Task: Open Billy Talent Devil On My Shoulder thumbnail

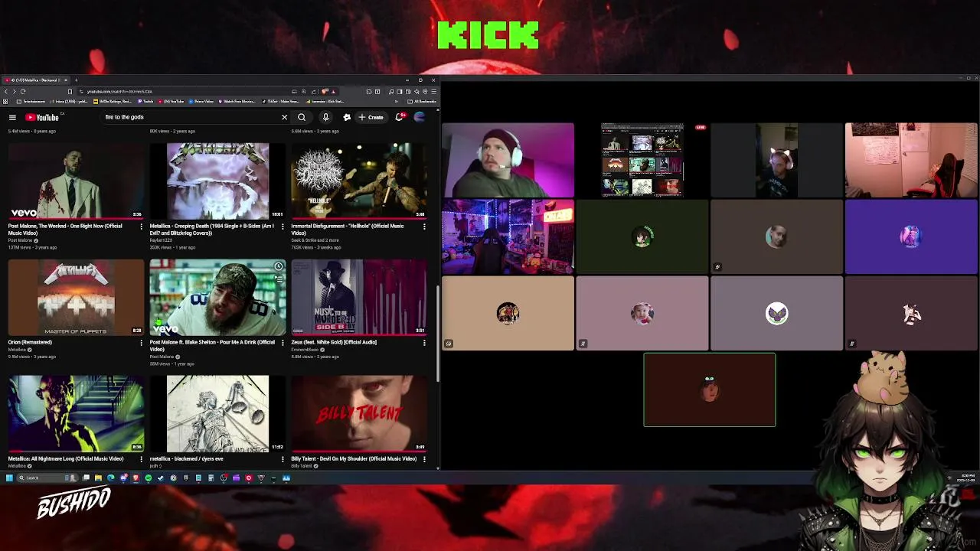Action: pyautogui.click(x=359, y=413)
